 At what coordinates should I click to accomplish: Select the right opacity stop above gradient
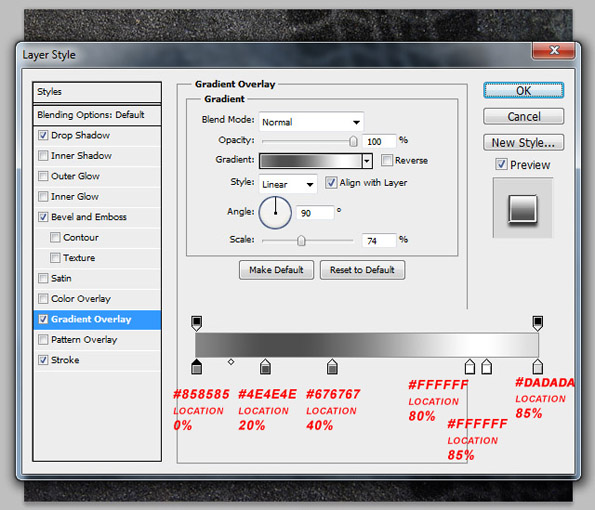[x=538, y=323]
